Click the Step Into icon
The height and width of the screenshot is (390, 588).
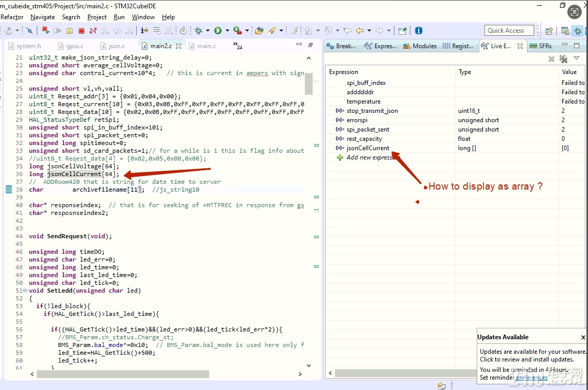coord(105,31)
